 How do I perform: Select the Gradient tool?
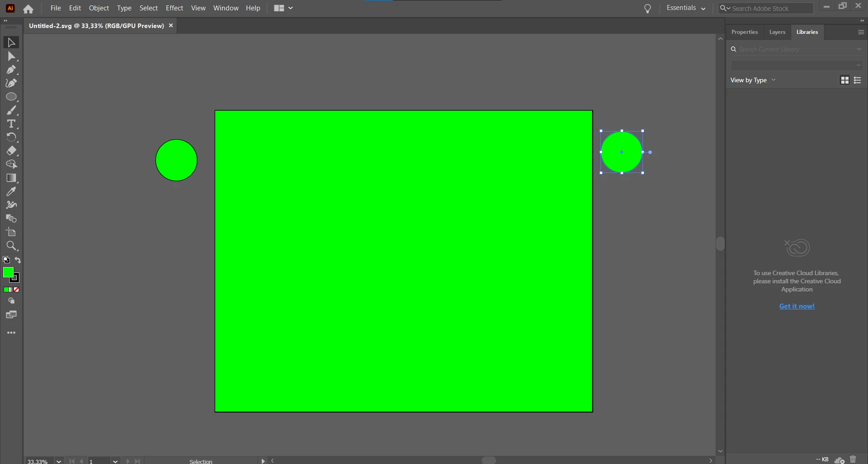pos(11,178)
